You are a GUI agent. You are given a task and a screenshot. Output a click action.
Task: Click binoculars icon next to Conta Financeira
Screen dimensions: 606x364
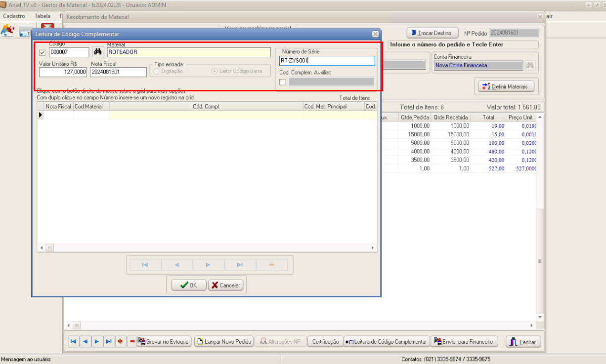(530, 65)
